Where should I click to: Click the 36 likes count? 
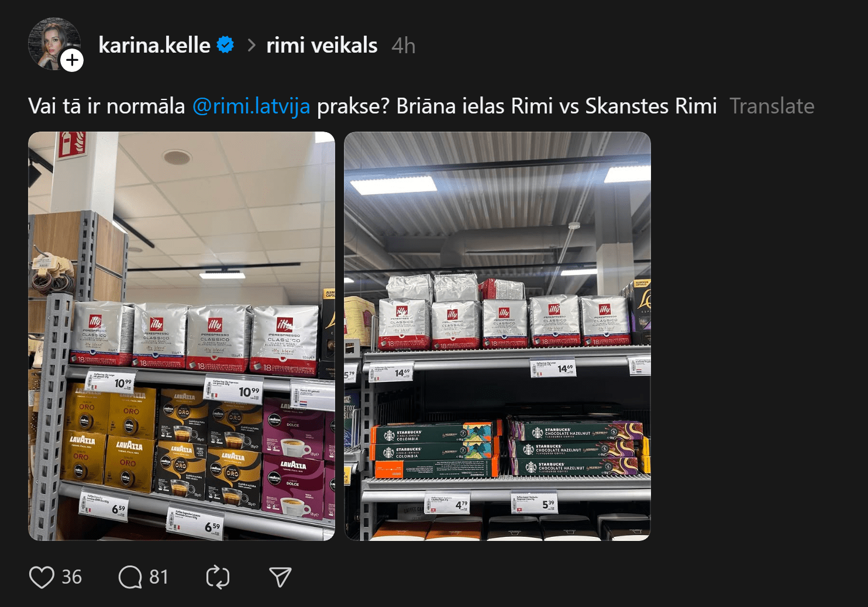pyautogui.click(x=72, y=577)
